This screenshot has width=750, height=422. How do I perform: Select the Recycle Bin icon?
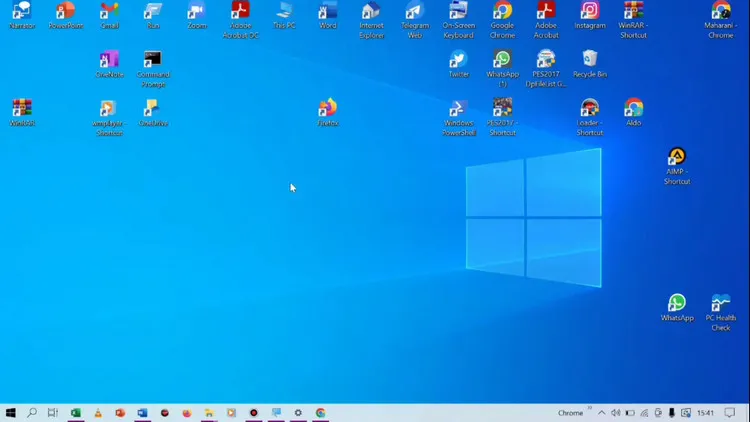589,64
